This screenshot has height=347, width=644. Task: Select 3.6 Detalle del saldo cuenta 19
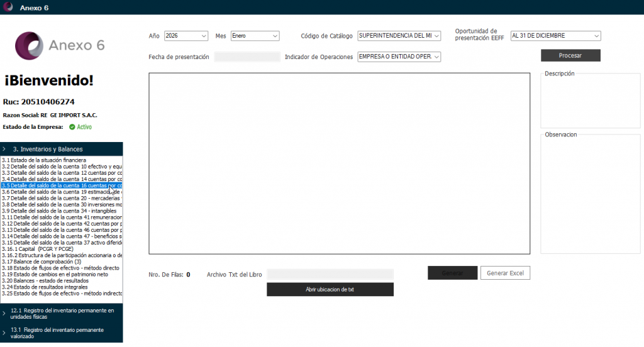click(62, 192)
